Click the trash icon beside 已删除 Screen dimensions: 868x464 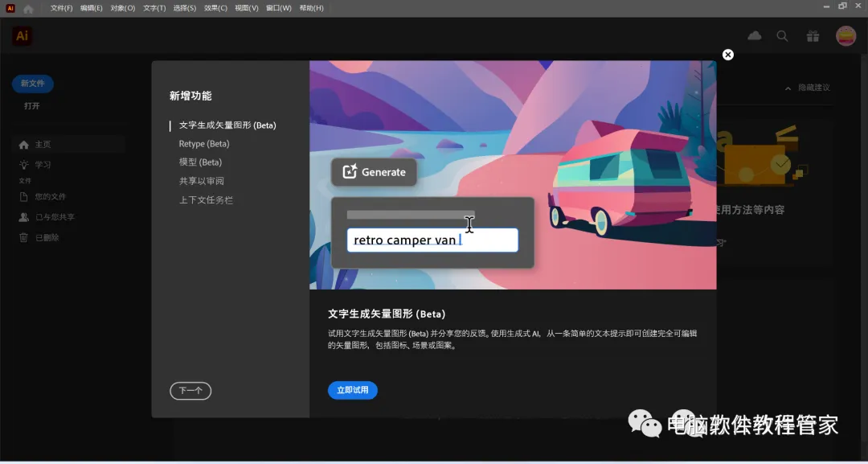click(24, 237)
